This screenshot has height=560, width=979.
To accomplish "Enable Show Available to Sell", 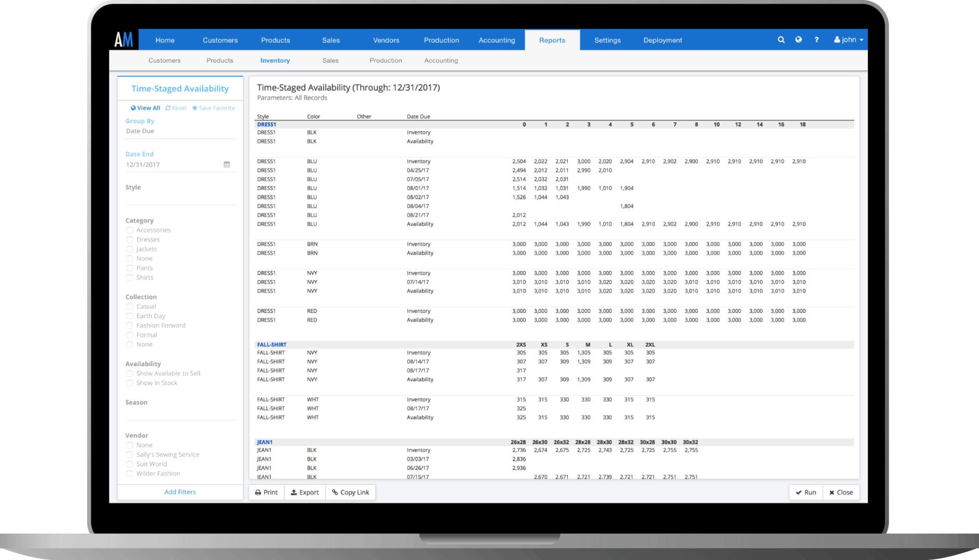I will click(x=130, y=373).
